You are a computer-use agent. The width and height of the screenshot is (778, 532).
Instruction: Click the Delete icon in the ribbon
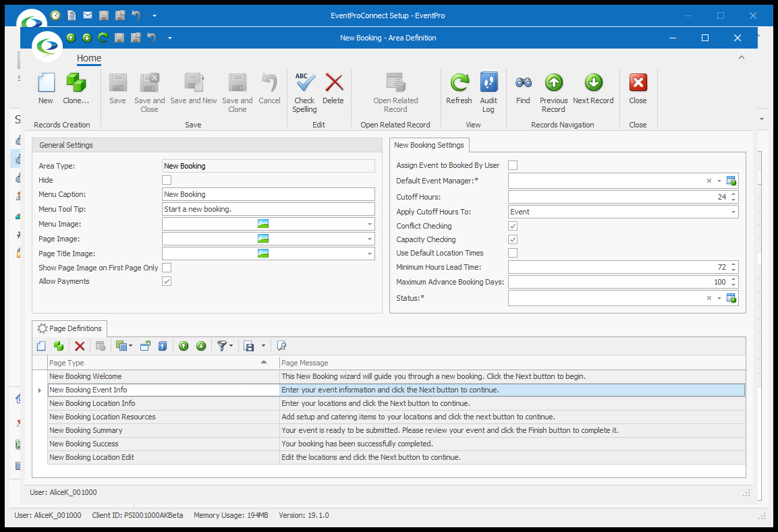coord(333,83)
